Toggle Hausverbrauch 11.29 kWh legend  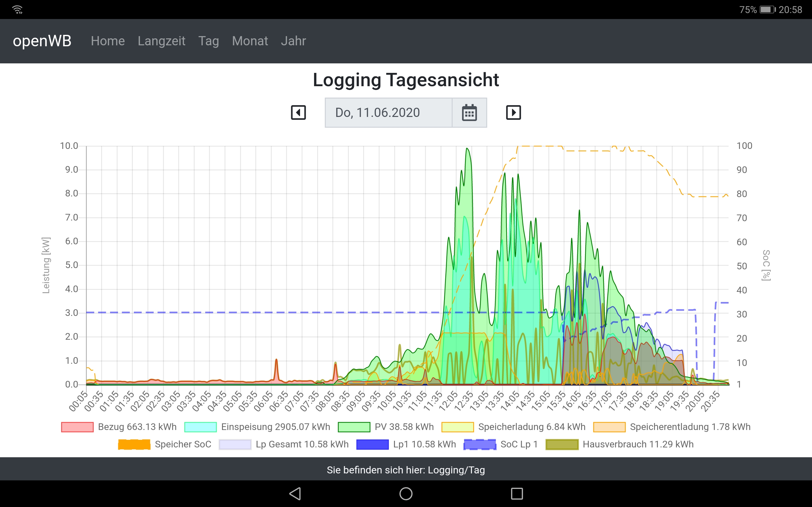619,444
